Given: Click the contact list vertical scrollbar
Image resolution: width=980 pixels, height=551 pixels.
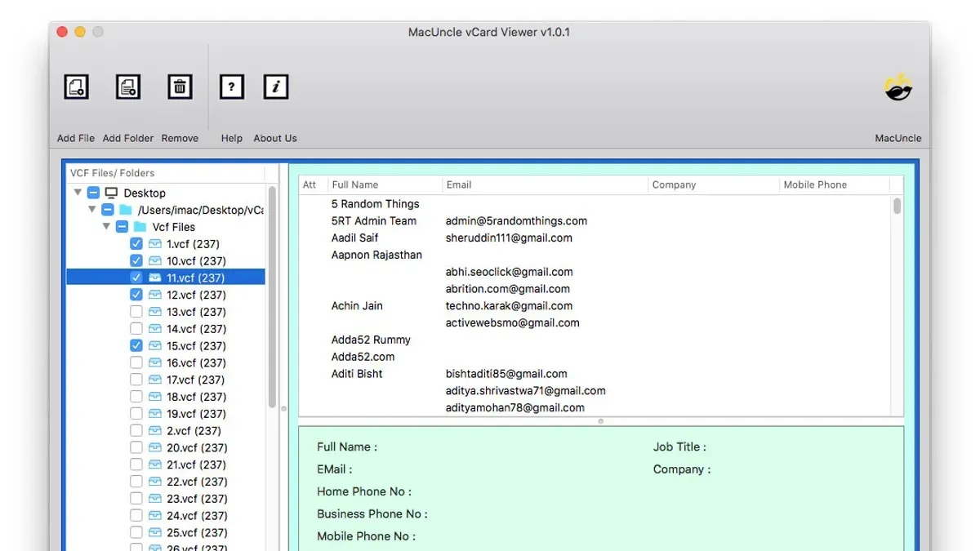Looking at the screenshot, I should (x=897, y=206).
